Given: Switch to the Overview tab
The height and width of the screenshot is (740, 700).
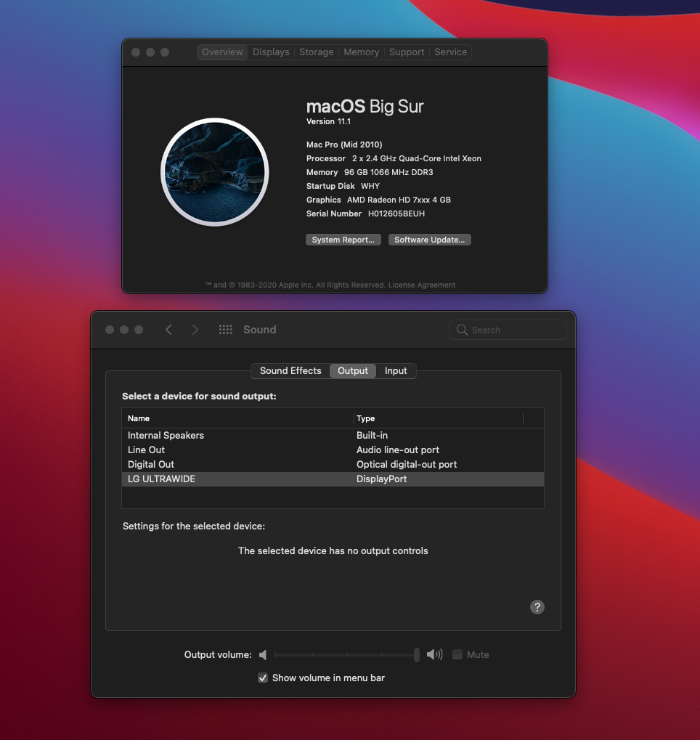Looking at the screenshot, I should (x=222, y=52).
